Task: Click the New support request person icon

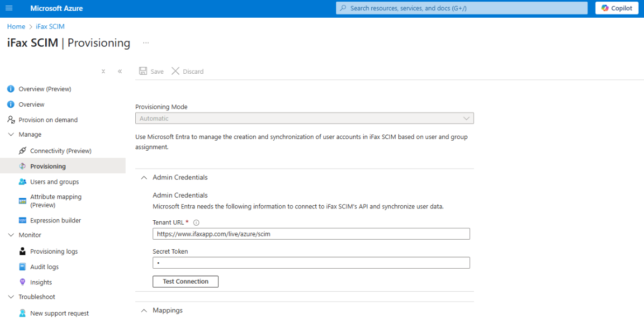Action: pos(23,313)
